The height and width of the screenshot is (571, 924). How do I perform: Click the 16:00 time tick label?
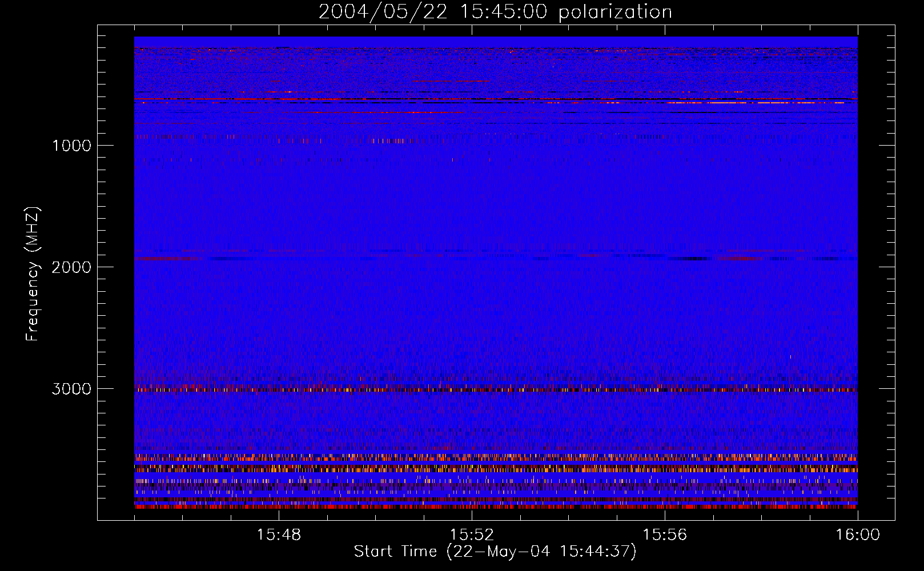[858, 535]
